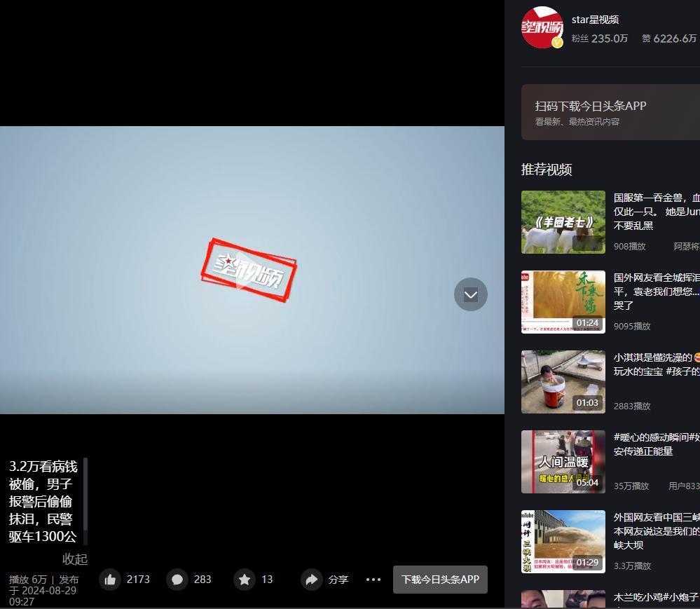Click the favorites count 13
Viewport: 700px width, 609px height.
267,580
